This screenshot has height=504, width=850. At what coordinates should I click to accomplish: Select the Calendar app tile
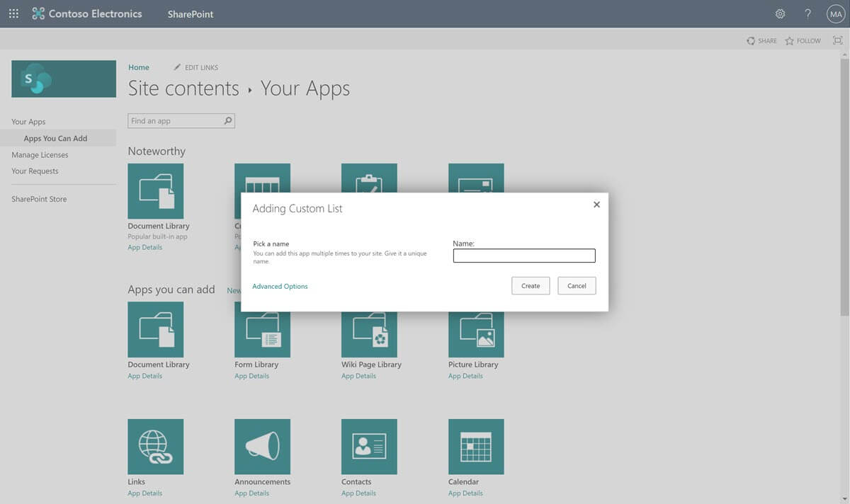(x=476, y=447)
